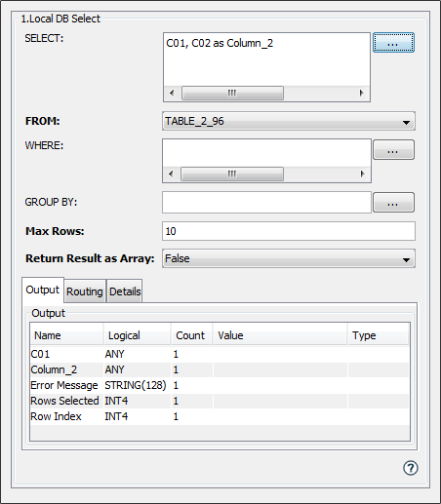Open the GROUP BY ellipsis button
Screen dimensions: 441x504
click(x=393, y=203)
